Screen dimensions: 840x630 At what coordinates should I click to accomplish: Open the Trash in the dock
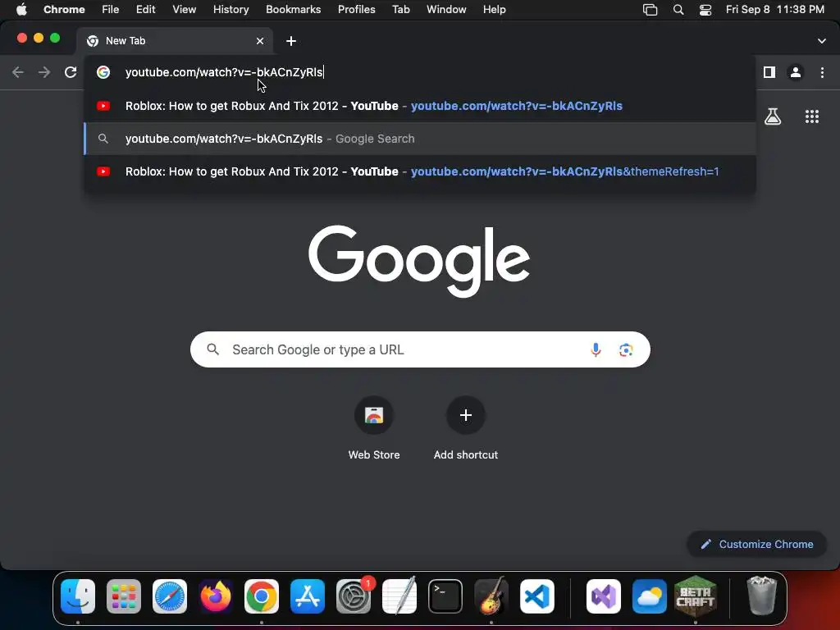click(761, 596)
